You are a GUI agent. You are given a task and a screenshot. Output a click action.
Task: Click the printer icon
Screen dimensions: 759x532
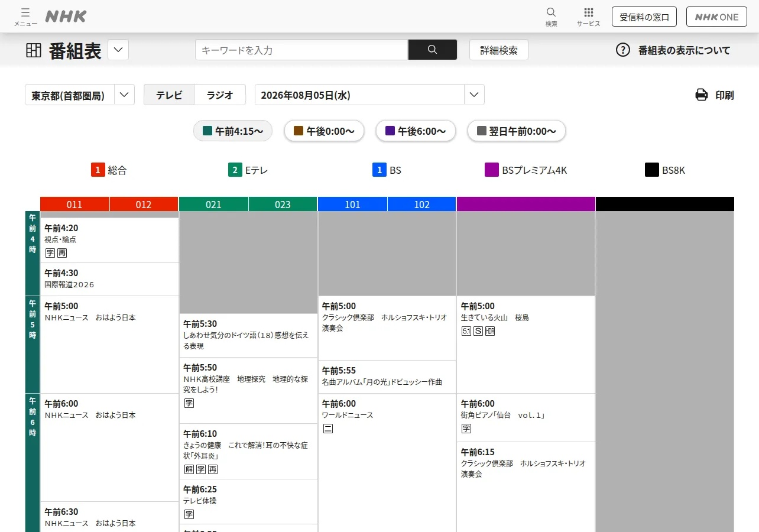click(x=702, y=95)
